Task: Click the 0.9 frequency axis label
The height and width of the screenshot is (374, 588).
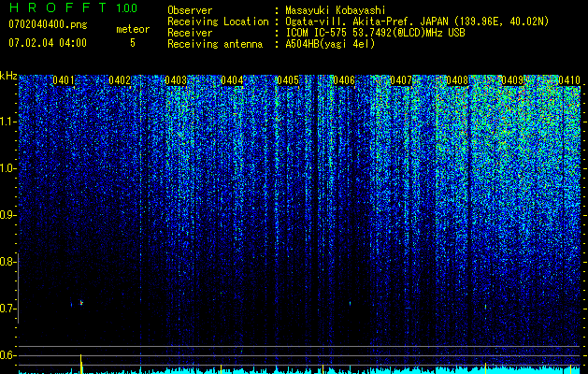Action: 7,215
